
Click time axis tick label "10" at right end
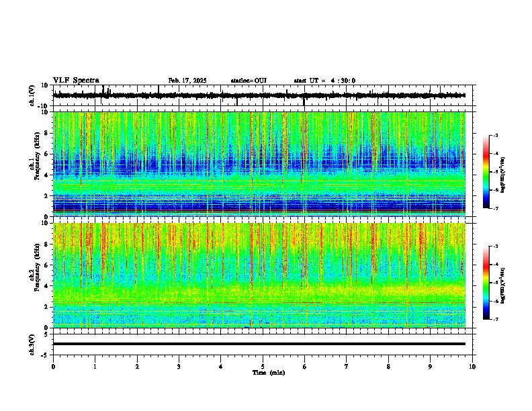coord(472,367)
